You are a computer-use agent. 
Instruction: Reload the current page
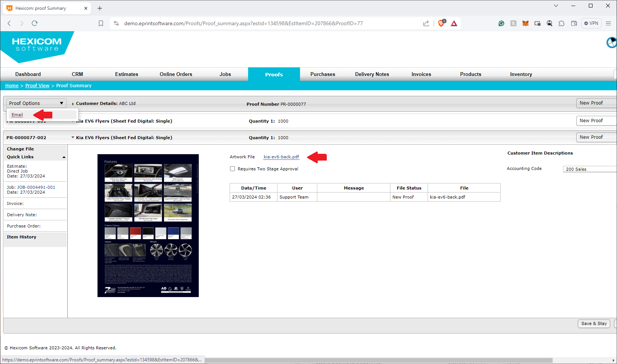tap(35, 23)
